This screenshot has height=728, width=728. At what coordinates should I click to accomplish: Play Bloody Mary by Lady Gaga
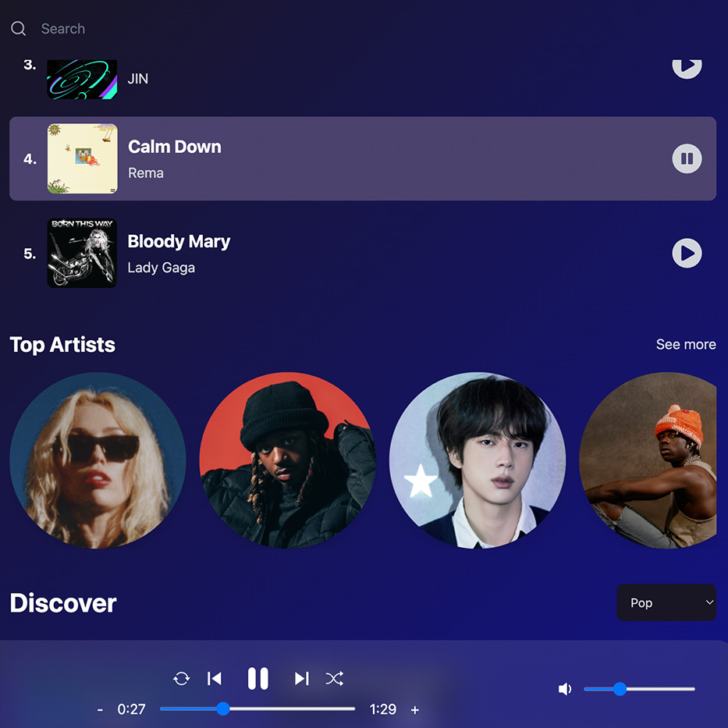pos(687,253)
